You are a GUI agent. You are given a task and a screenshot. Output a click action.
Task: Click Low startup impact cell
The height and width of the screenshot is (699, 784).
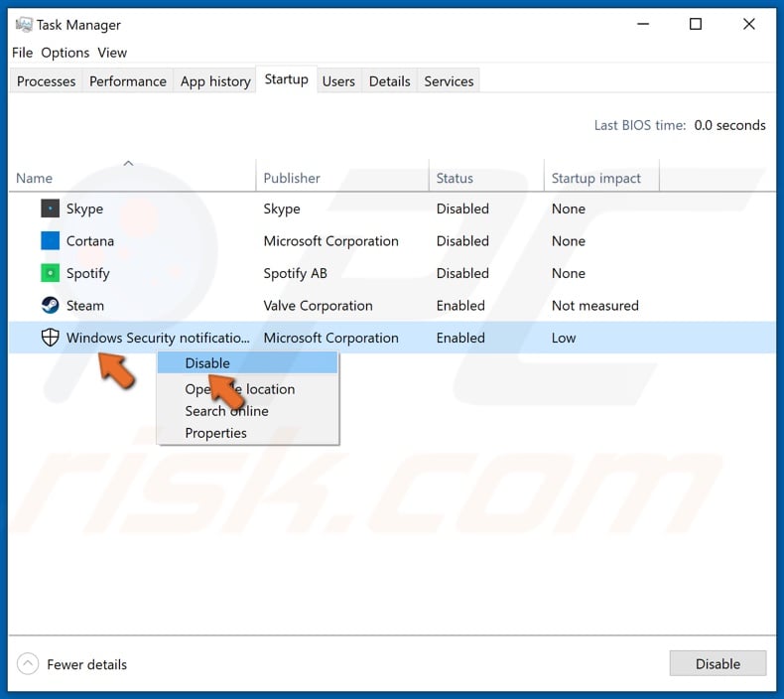coord(564,339)
